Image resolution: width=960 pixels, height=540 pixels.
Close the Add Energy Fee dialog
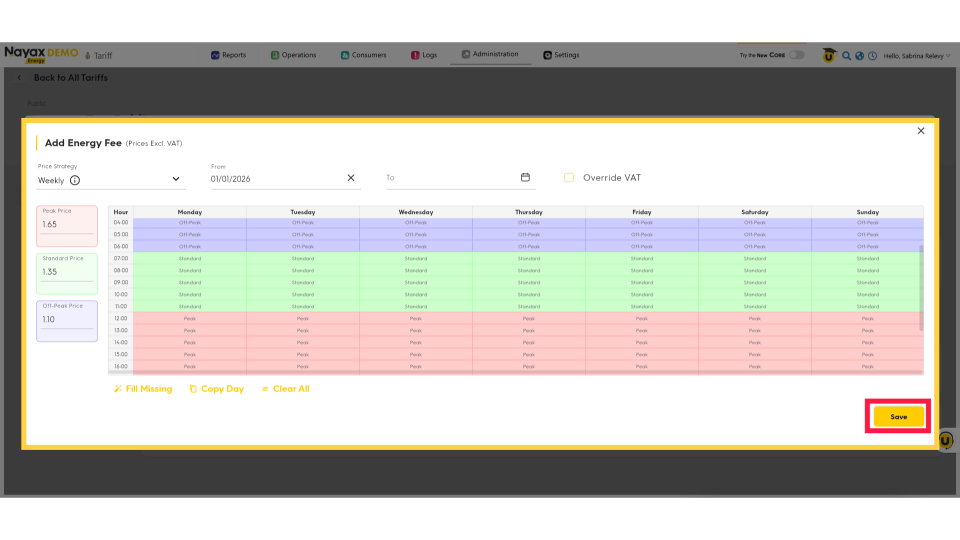click(921, 131)
